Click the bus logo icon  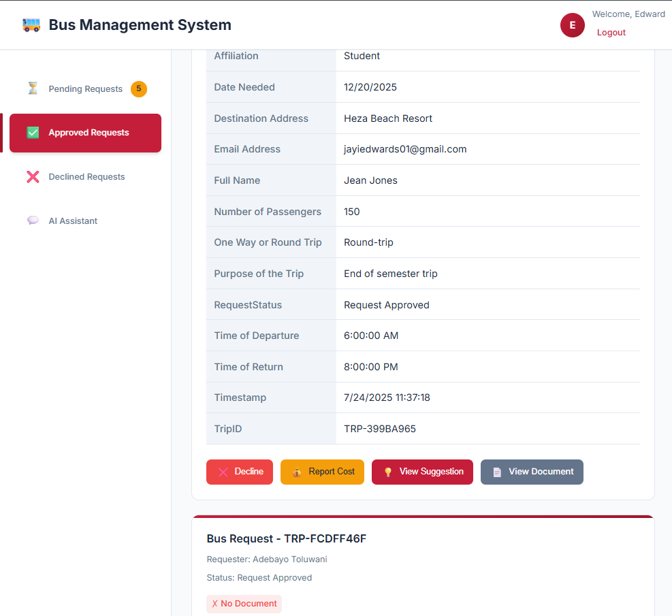[31, 25]
